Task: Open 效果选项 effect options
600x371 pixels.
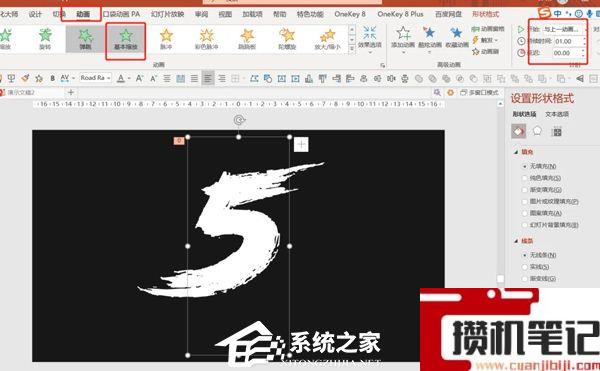Action: (370, 39)
